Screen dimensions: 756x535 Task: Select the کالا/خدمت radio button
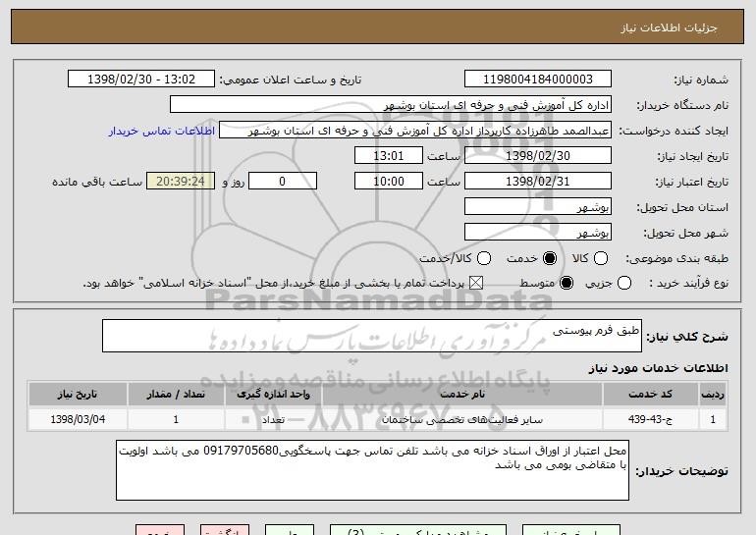[x=484, y=258]
